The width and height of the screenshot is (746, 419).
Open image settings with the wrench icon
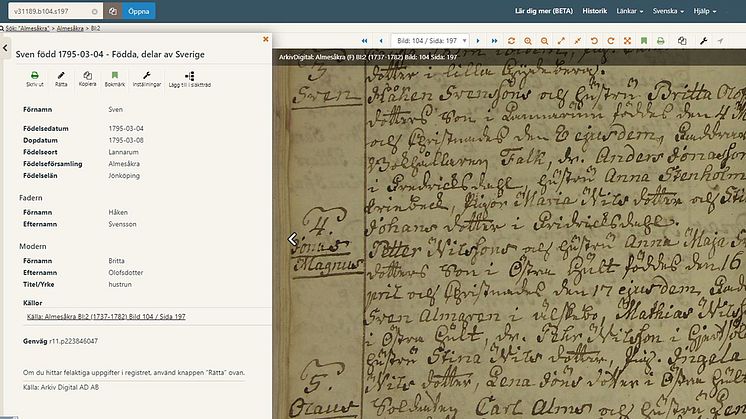coord(704,41)
